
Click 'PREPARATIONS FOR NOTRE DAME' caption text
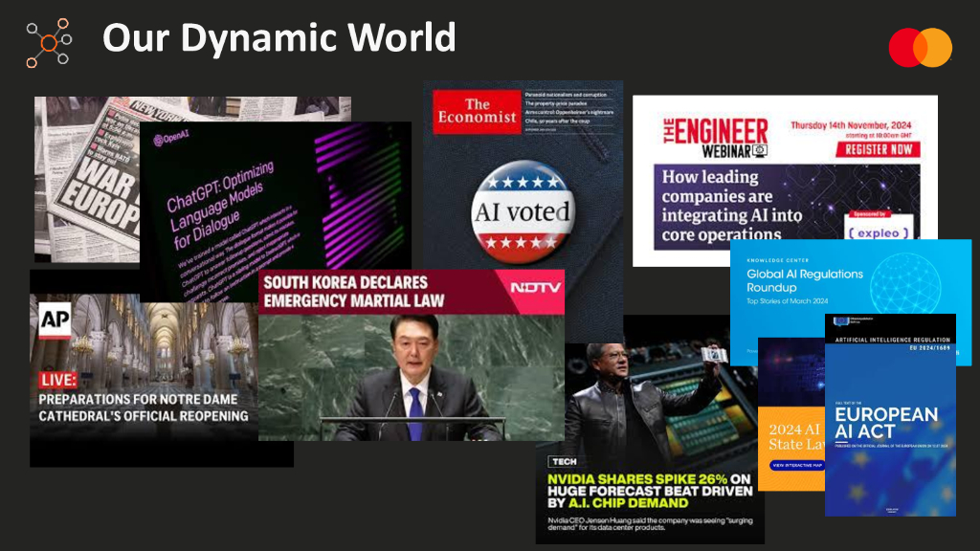pyautogui.click(x=144, y=408)
